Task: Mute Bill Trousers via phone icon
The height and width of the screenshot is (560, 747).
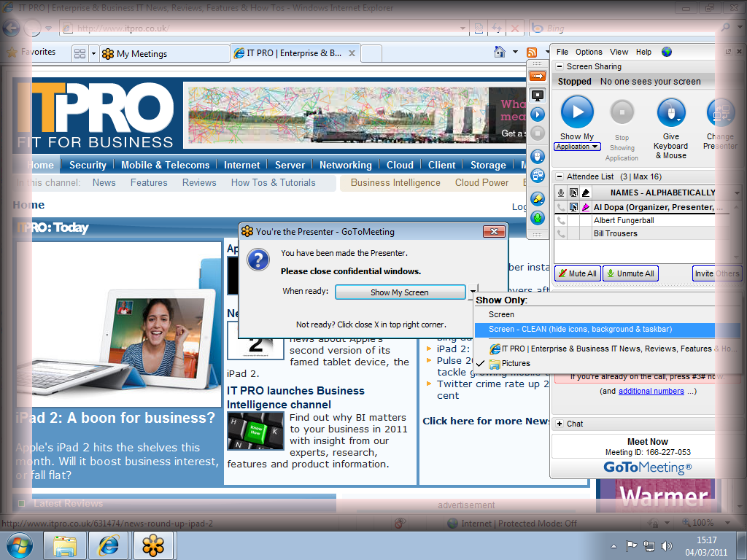Action: point(561,234)
